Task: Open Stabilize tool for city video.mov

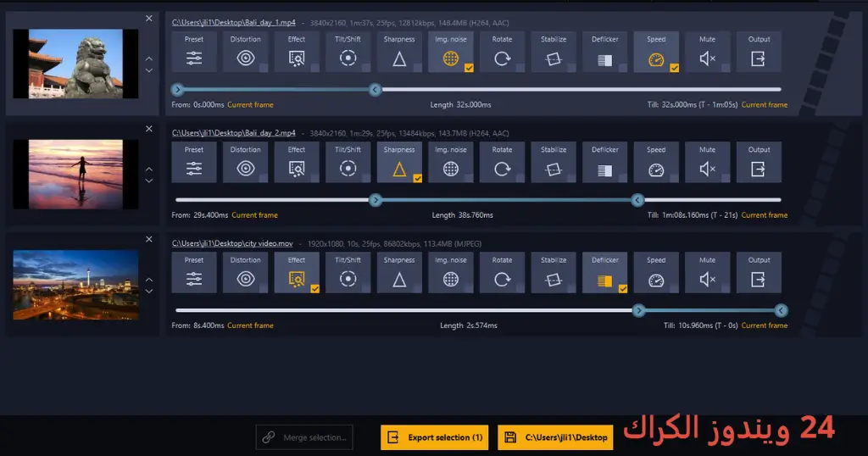Action: pos(554,272)
